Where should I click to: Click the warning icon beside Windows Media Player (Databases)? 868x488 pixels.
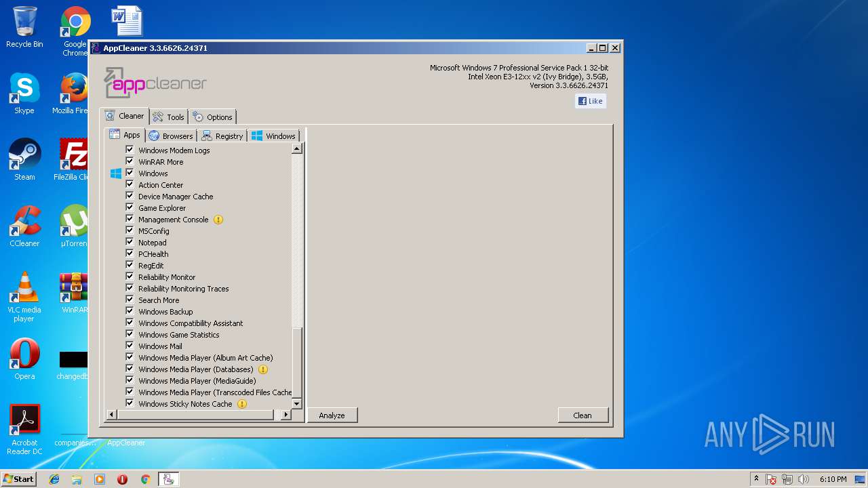[263, 369]
